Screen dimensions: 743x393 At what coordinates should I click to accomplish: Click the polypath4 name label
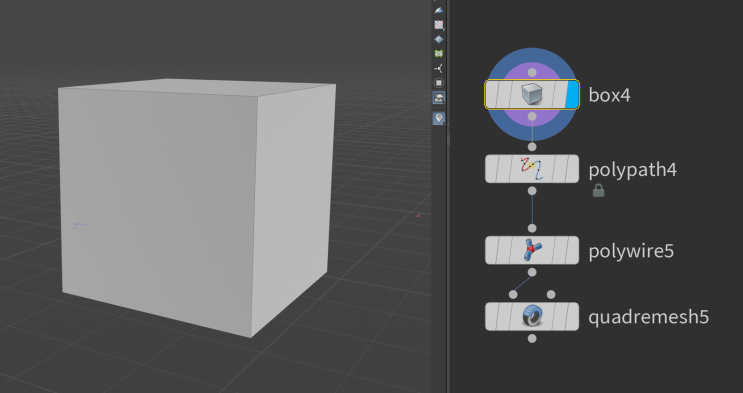coord(633,170)
